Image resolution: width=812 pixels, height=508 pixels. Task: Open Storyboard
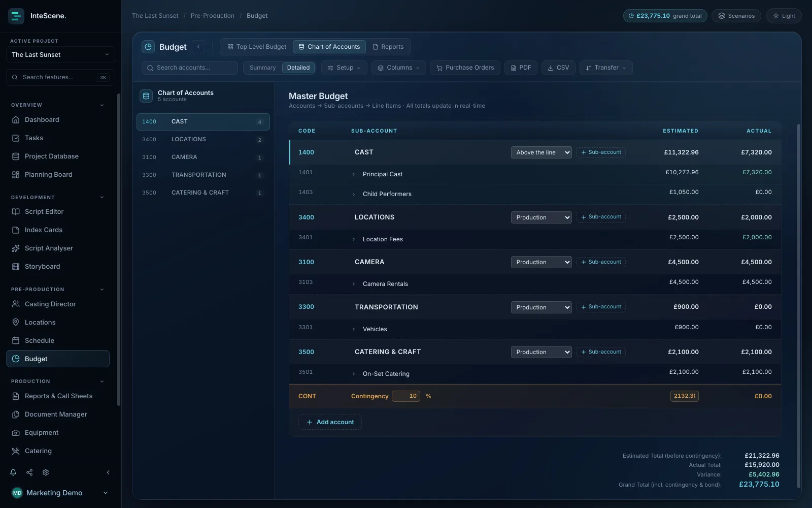click(58, 267)
